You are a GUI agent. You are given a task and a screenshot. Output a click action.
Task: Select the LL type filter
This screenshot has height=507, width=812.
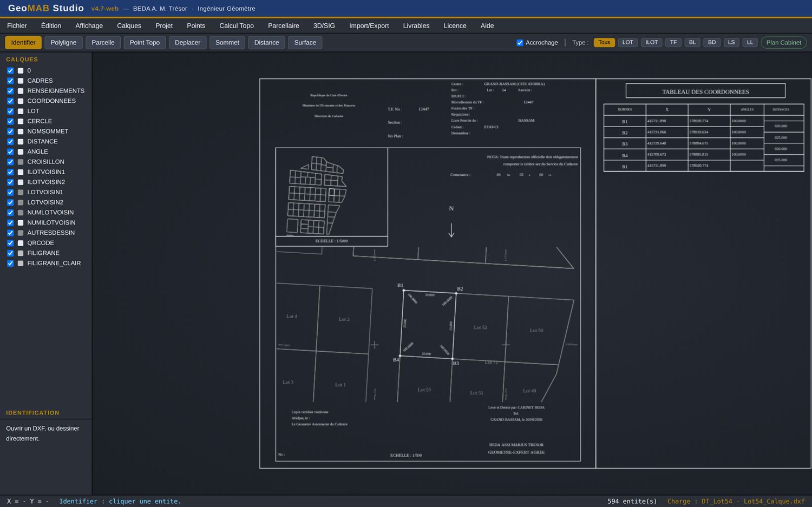coord(750,42)
